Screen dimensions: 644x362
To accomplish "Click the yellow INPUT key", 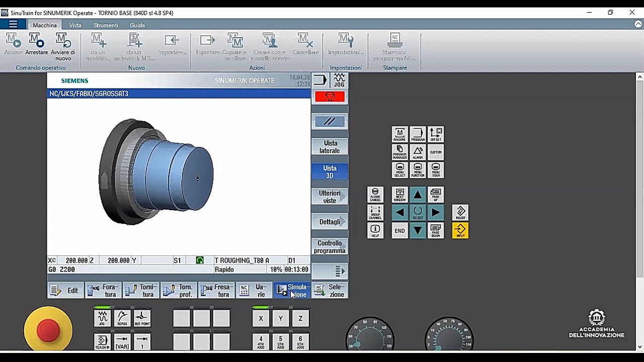I will [x=460, y=230].
